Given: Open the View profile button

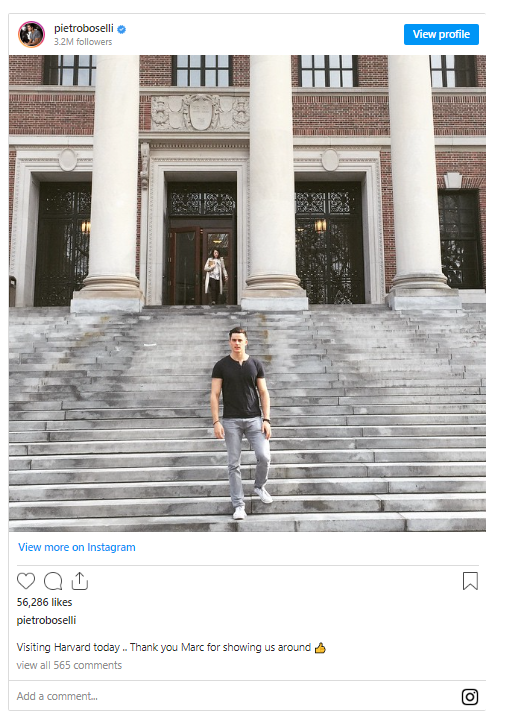Looking at the screenshot, I should [x=441, y=34].
